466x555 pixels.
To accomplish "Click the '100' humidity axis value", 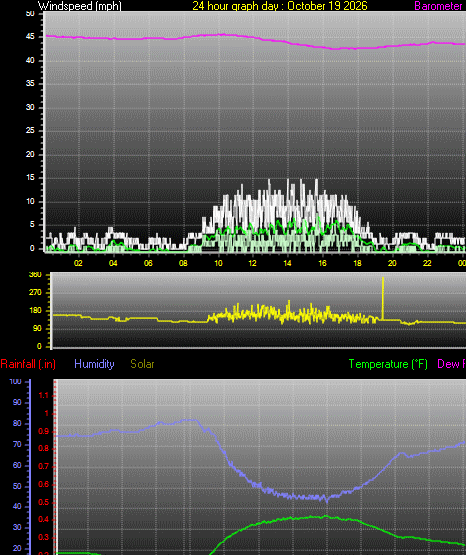I will pos(15,381).
